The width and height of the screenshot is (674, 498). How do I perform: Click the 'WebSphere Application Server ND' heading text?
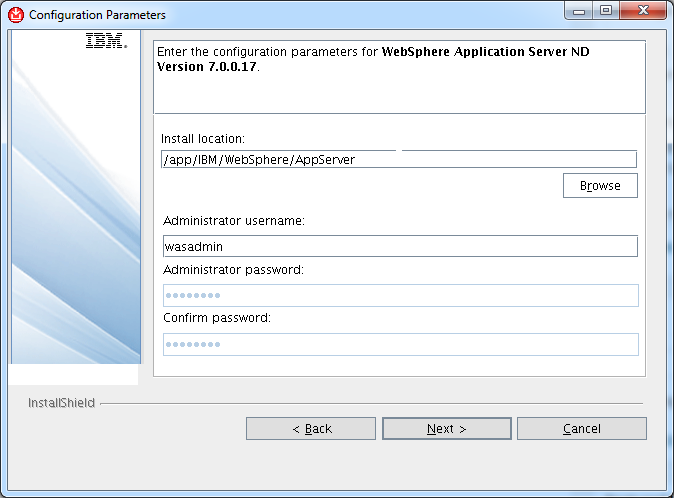coord(485,52)
